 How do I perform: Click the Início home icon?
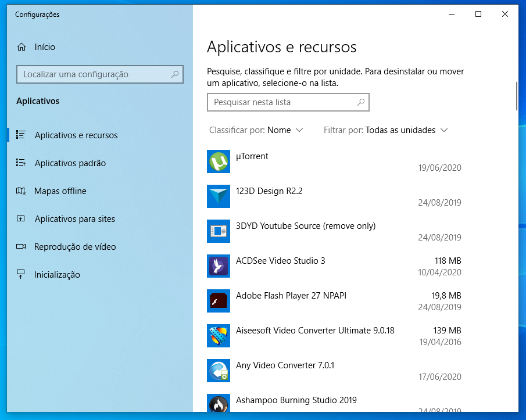[x=22, y=47]
